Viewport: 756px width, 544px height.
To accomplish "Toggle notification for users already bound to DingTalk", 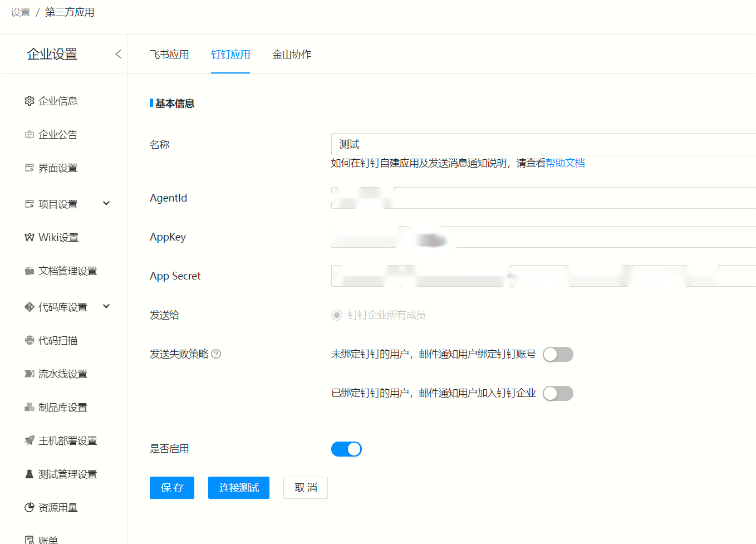I will (x=558, y=393).
